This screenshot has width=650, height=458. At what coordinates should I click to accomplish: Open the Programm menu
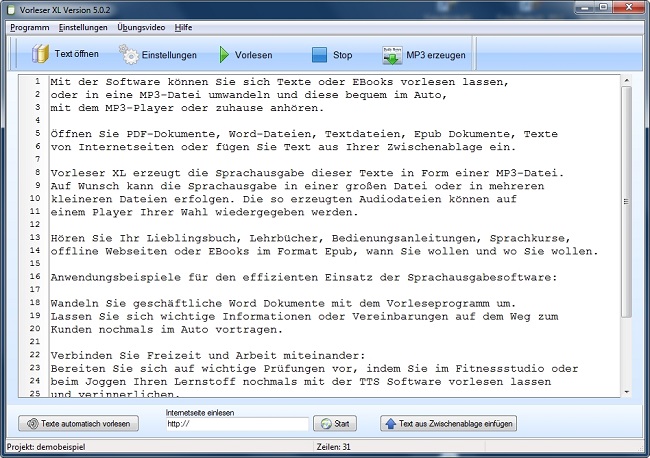tap(29, 27)
